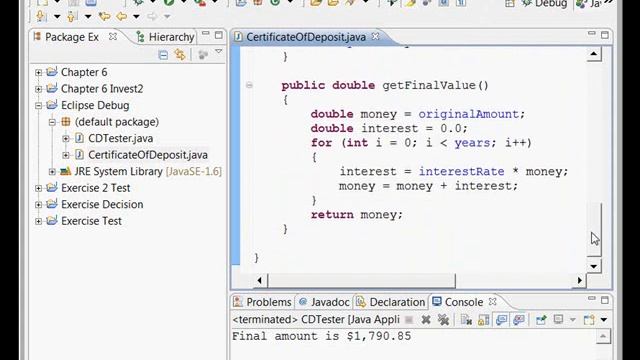Click editor horizontal scrollbar right arrow
Viewport: 640px width, 360px height.
point(579,280)
